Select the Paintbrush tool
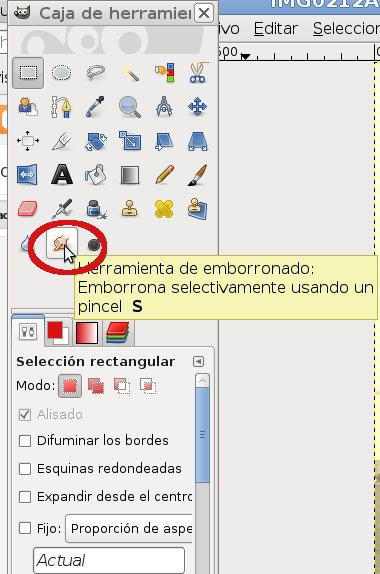 point(198,175)
